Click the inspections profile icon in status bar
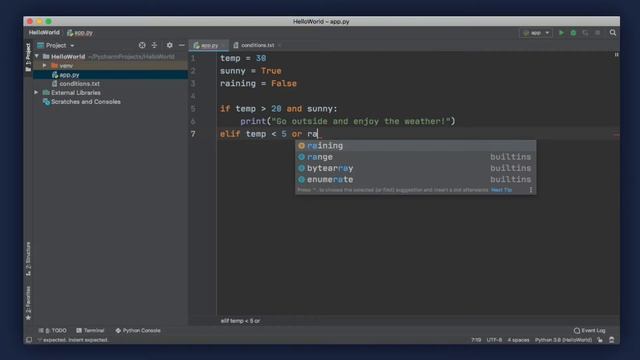This screenshot has height=360, width=640. 611,340
